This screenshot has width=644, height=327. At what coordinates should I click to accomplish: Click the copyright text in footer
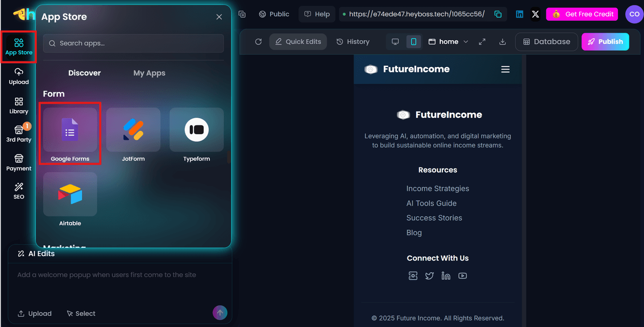click(438, 318)
